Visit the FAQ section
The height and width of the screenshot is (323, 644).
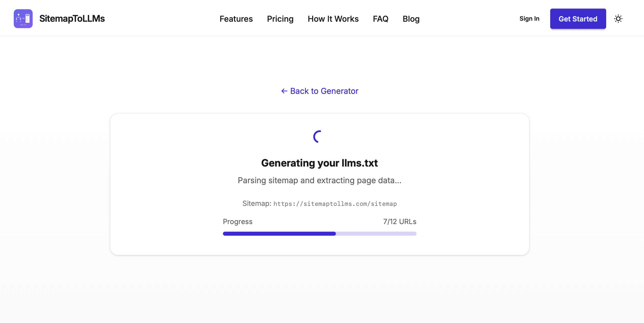(x=380, y=19)
